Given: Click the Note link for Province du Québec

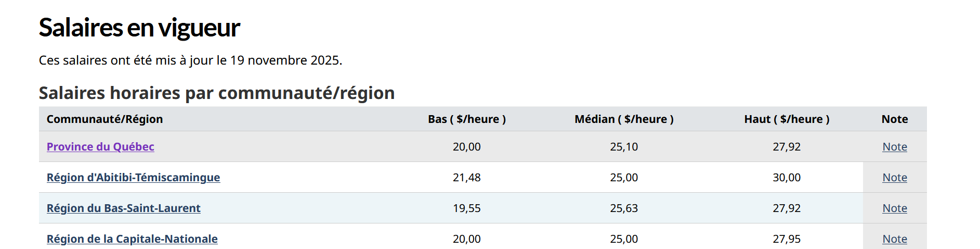Looking at the screenshot, I should tap(895, 147).
